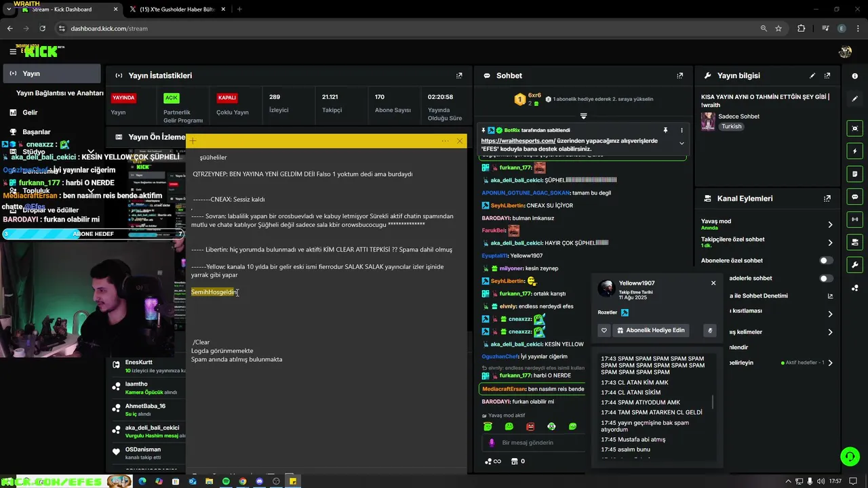This screenshot has height=488, width=868.
Task: Click the broadcast signal icon in right rail
Action: click(854, 220)
